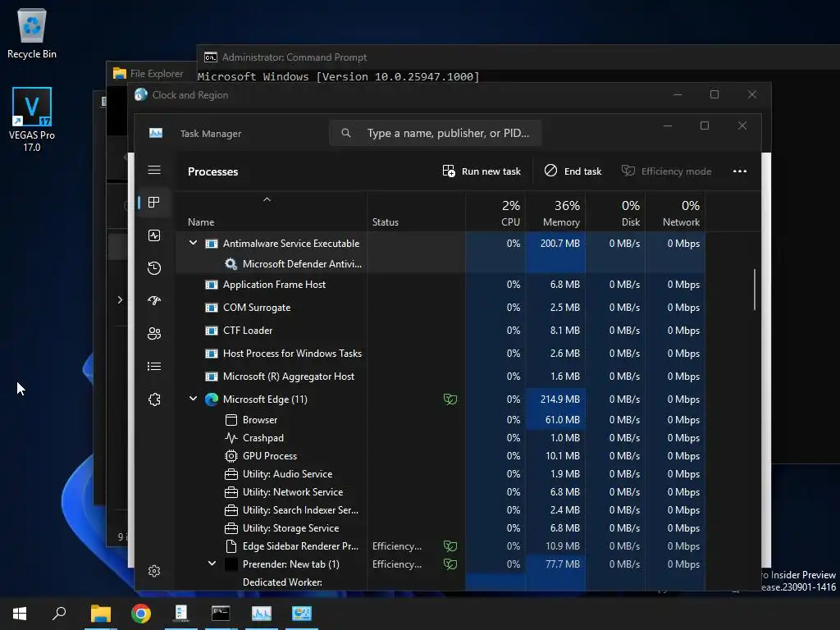Click the 77.7 MB memory value
This screenshot has height=630, width=840.
563,564
